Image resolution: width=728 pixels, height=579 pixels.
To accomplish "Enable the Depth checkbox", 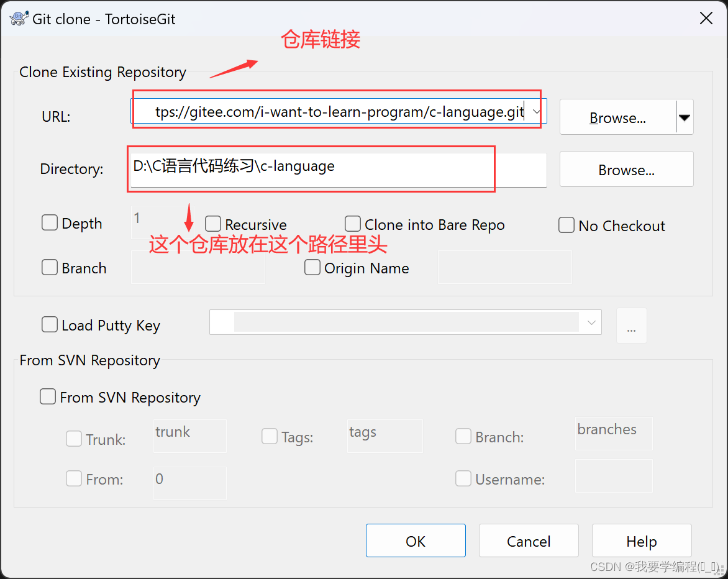I will click(x=50, y=223).
